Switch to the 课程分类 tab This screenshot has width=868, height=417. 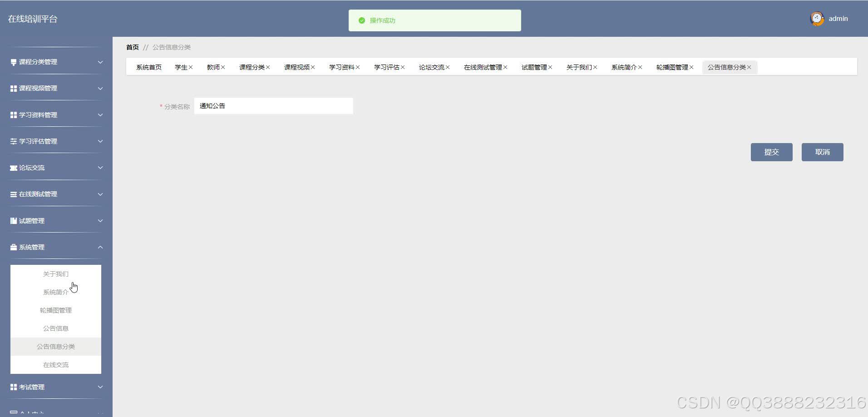[x=252, y=67]
